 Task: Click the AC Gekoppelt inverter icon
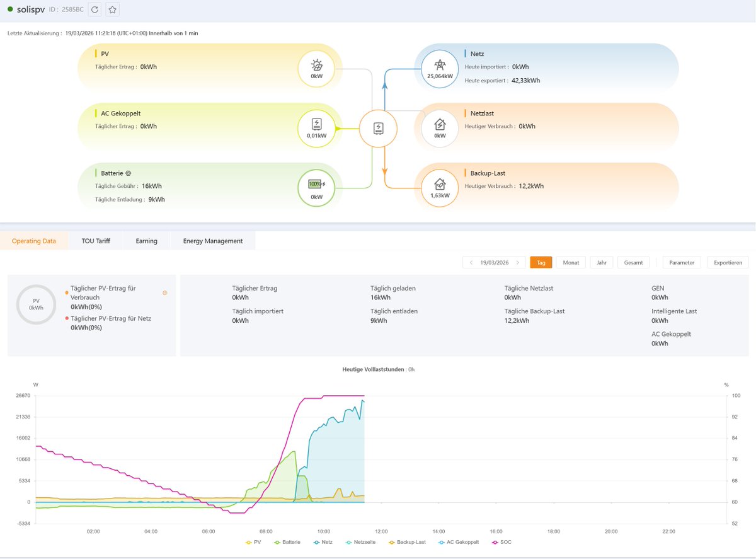[317, 125]
